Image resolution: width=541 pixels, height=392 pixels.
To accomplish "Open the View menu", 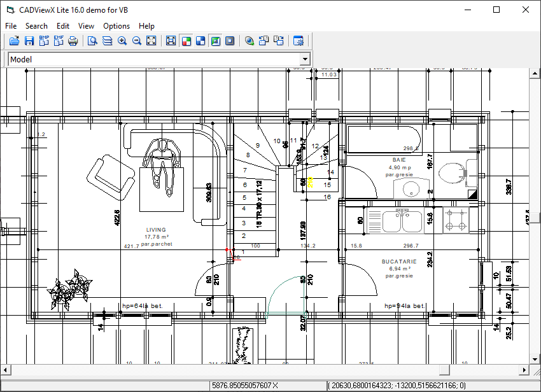I will (86, 26).
